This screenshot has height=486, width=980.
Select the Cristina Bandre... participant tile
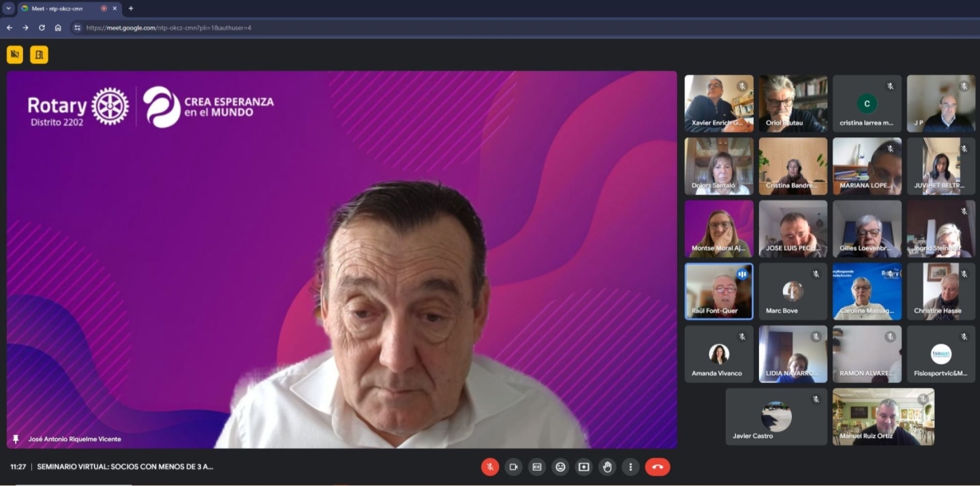[x=793, y=166]
